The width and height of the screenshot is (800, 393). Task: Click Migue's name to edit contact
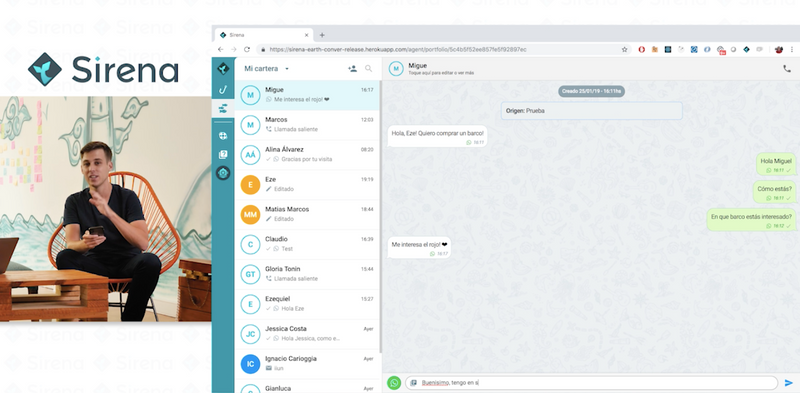[417, 65]
